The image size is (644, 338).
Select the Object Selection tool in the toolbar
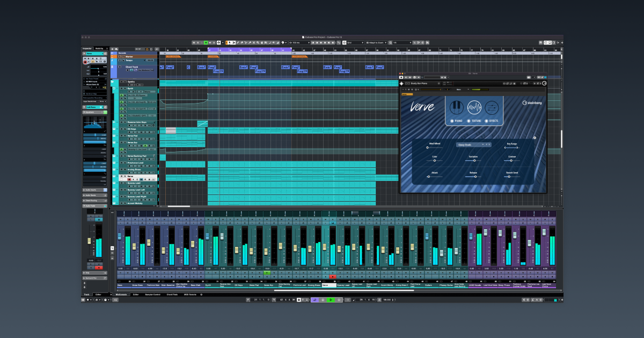coord(230,42)
